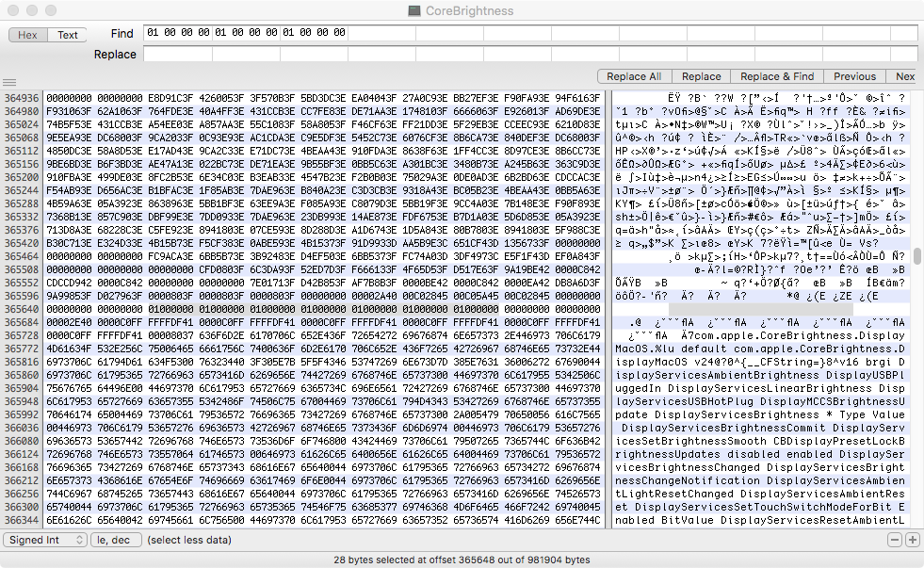This screenshot has width=924, height=568.
Task: Open the le, dec format dropdown
Action: click(x=116, y=540)
